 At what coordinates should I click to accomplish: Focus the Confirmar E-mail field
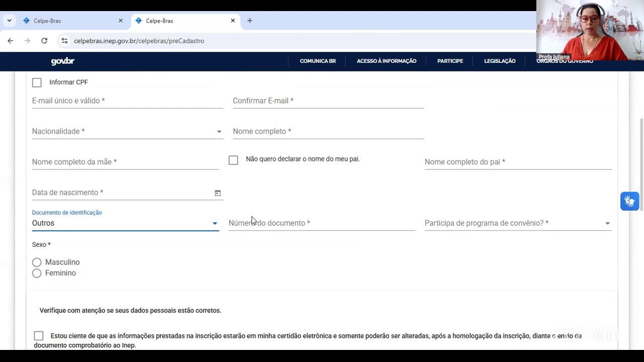click(328, 101)
